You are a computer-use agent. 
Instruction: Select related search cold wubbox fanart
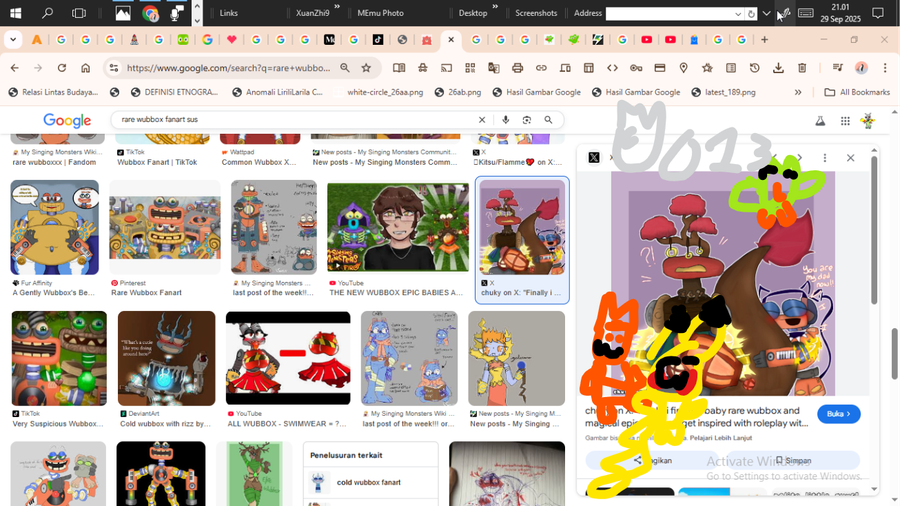pyautogui.click(x=370, y=482)
